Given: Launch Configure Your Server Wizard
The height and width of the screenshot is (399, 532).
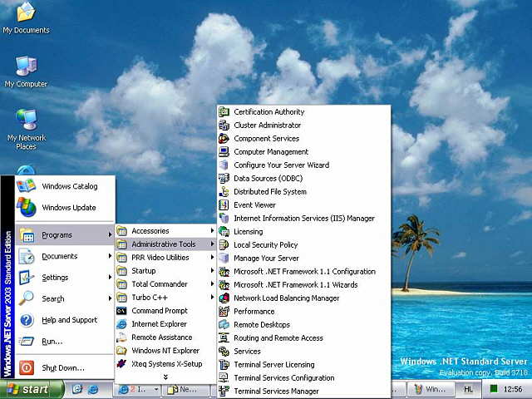Looking at the screenshot, I should (304, 165).
